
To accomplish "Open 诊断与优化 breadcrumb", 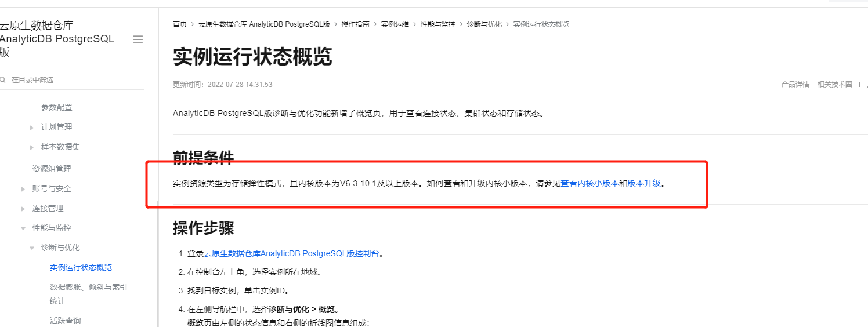I will pyautogui.click(x=484, y=24).
